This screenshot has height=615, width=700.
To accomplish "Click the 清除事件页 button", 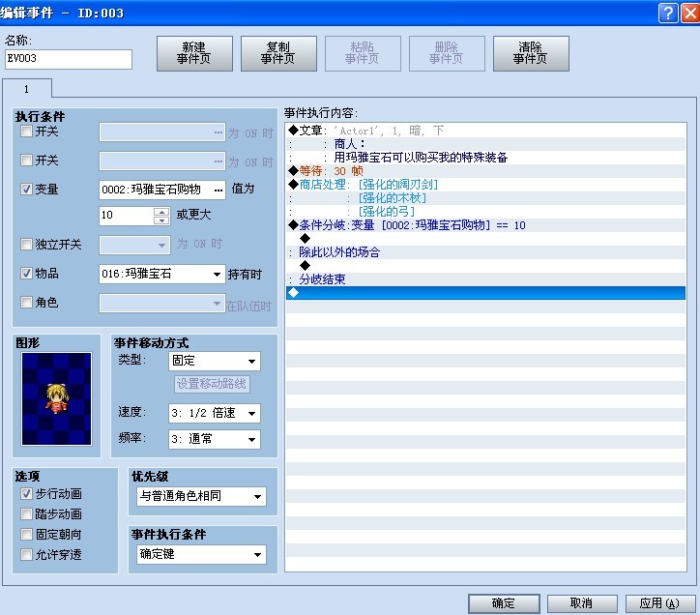I will pyautogui.click(x=531, y=53).
